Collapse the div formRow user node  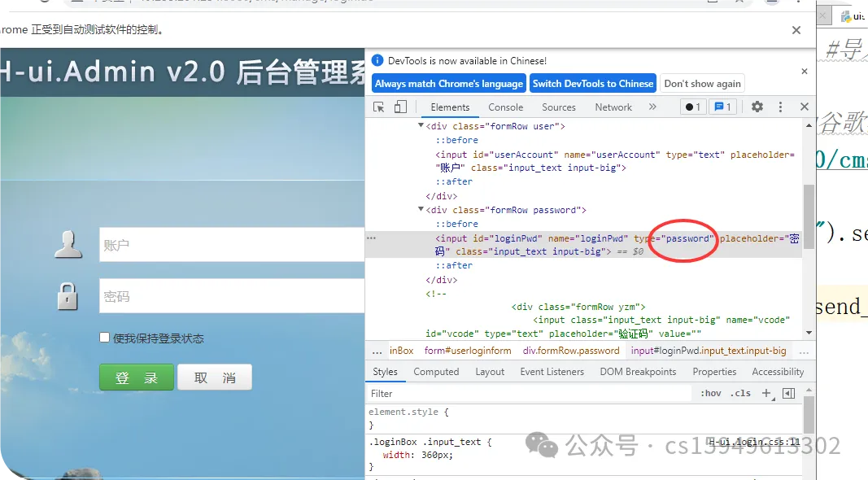421,125
